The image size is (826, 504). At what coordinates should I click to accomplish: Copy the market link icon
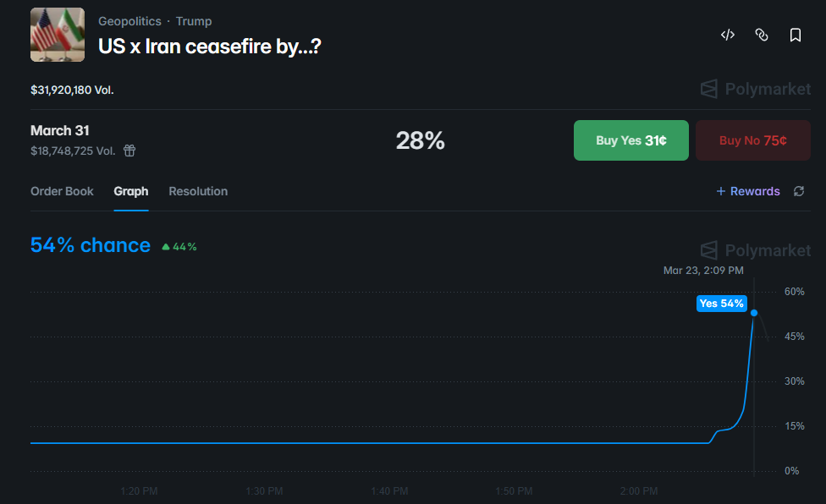coord(761,35)
